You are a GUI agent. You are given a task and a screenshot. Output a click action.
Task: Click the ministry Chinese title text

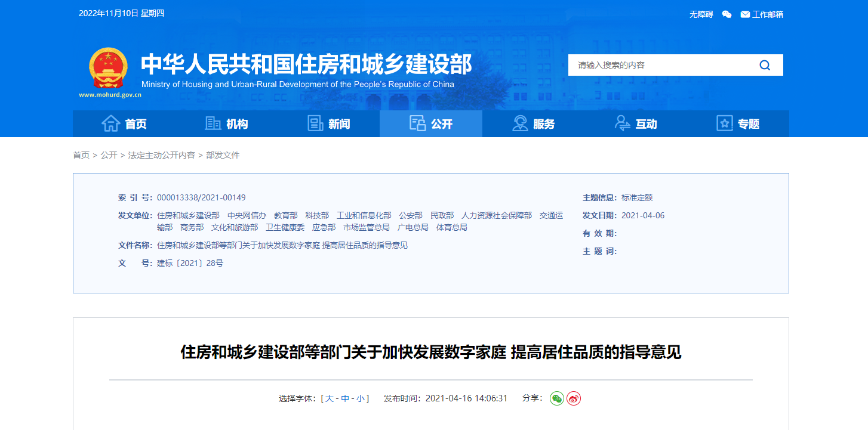pos(306,64)
